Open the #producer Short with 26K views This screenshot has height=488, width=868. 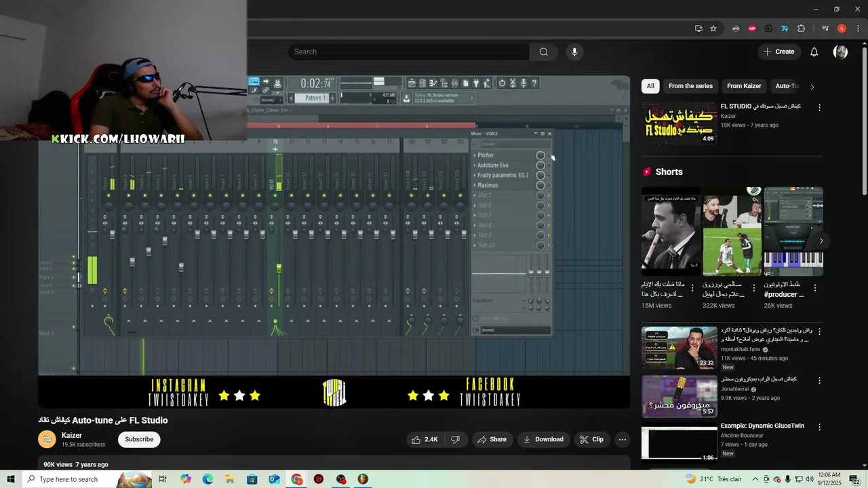tap(793, 231)
